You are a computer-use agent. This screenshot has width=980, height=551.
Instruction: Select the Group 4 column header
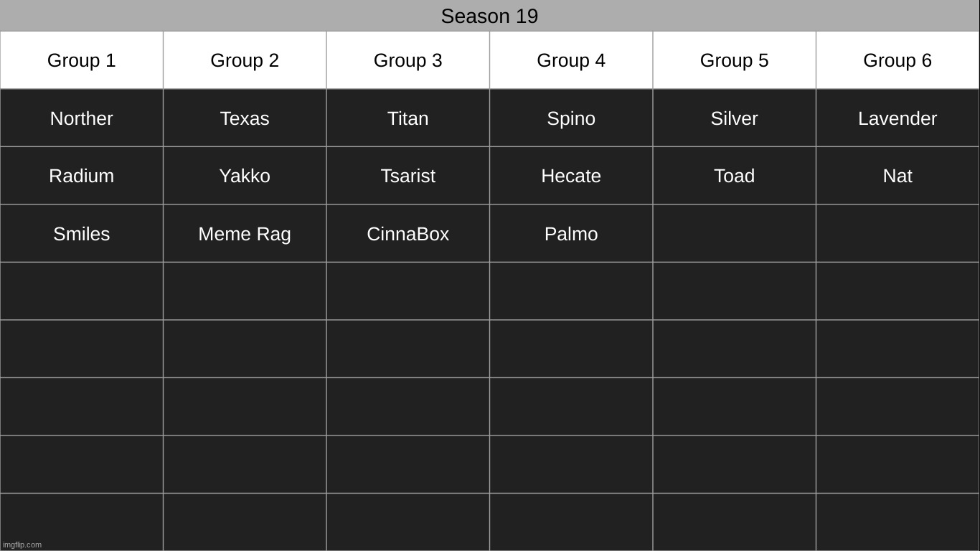[571, 60]
